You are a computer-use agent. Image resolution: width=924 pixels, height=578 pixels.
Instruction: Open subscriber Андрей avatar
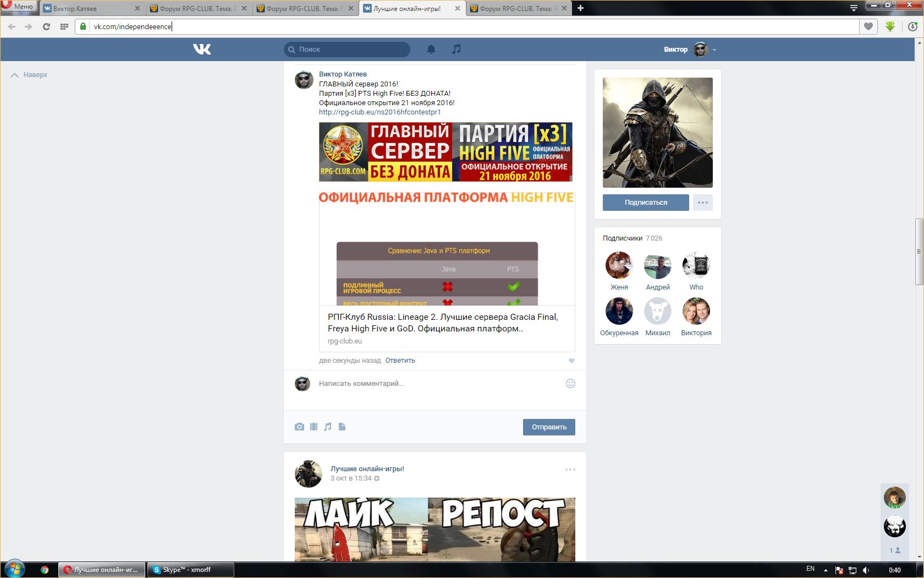tap(658, 265)
